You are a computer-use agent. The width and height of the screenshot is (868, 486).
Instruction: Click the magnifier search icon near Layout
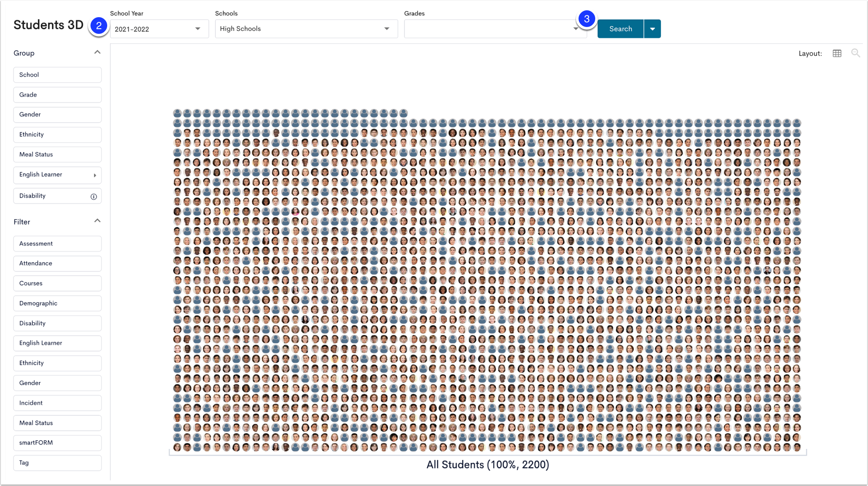coord(856,53)
